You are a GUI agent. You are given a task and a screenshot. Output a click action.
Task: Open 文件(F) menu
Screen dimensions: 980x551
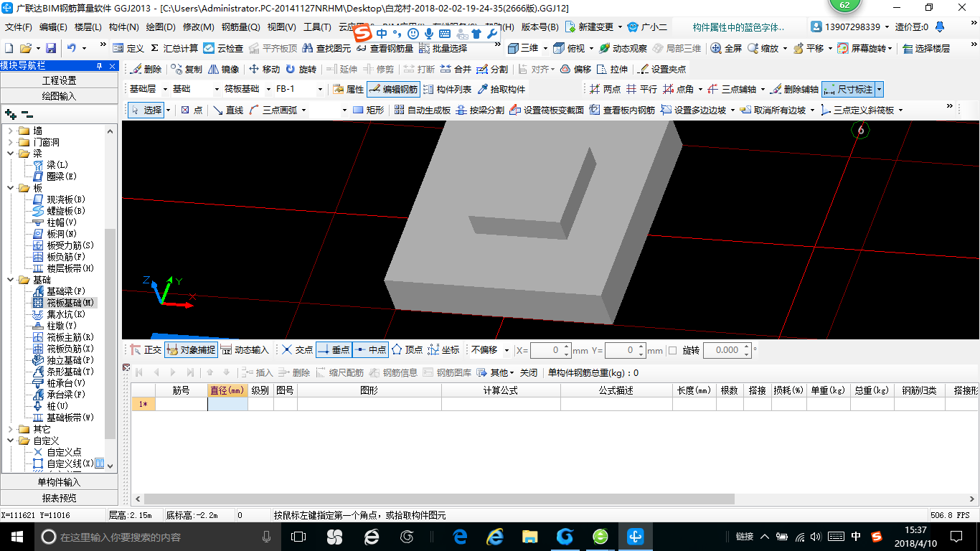(19, 27)
